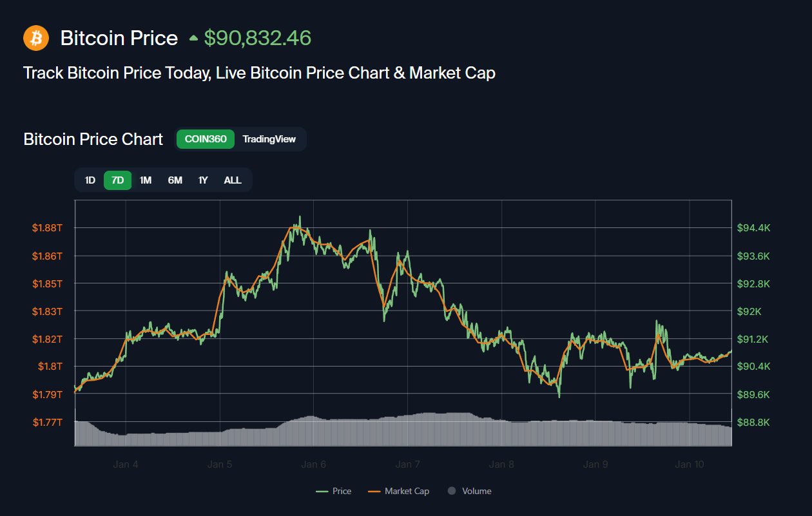The height and width of the screenshot is (516, 812).
Task: Show the 6M time range
Action: (175, 180)
